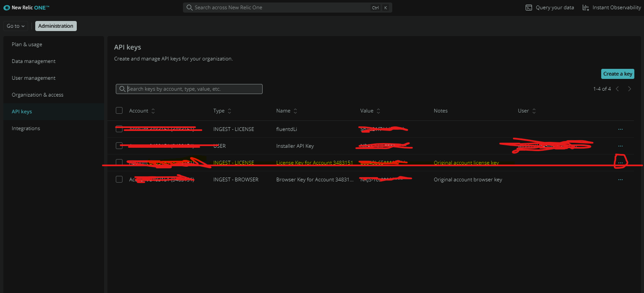Click the New Relic ONE logo
The image size is (644, 293).
(x=26, y=8)
